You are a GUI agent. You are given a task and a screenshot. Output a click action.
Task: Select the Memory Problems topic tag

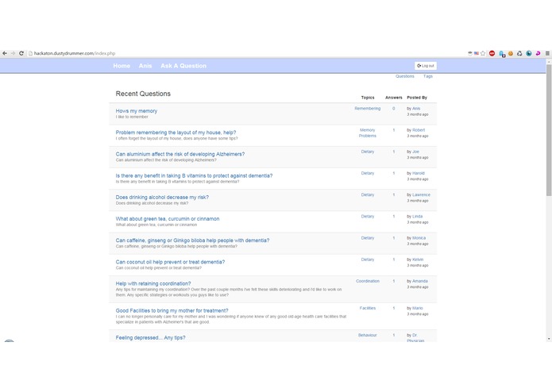click(x=368, y=133)
